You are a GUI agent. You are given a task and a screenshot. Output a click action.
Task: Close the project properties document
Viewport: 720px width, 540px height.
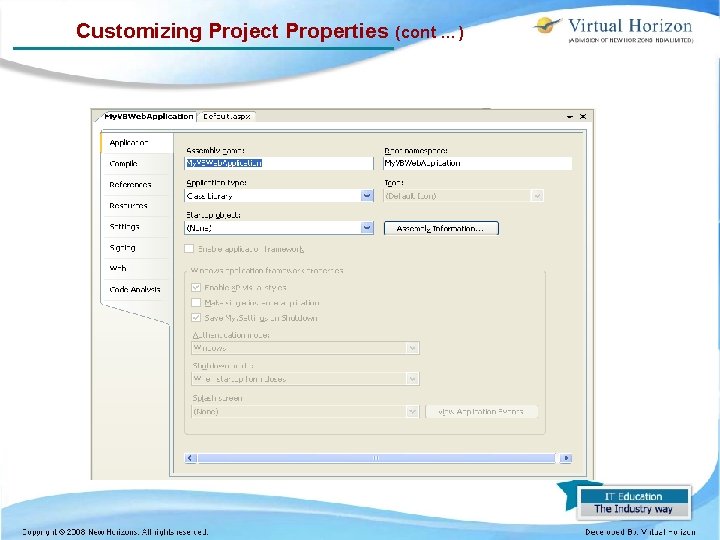click(x=583, y=117)
